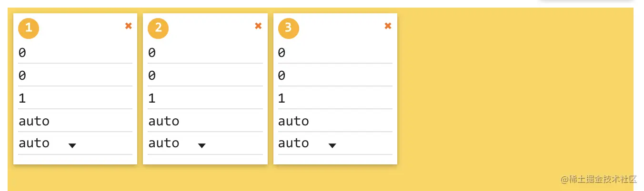The height and width of the screenshot is (191, 644).
Task: Remove card 1 with its orange X
Action: pos(128,26)
